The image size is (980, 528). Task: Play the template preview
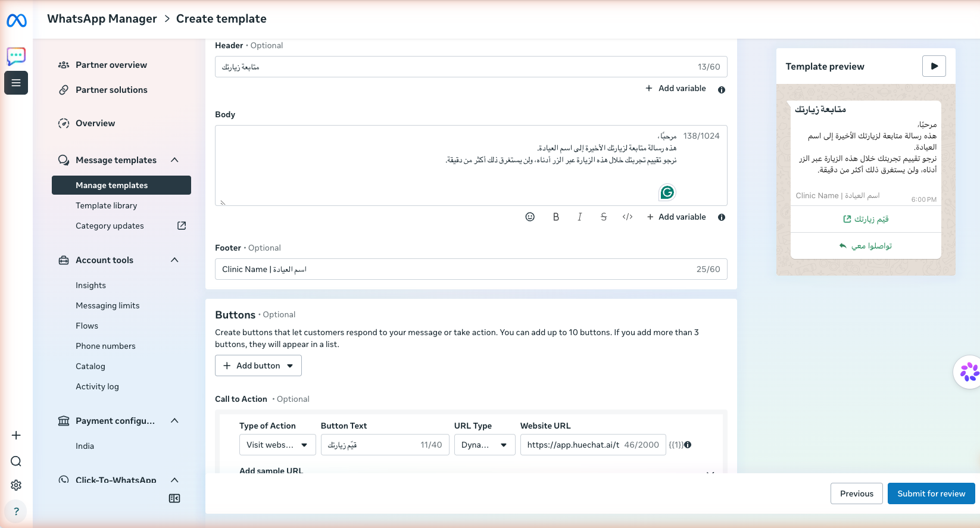[x=934, y=66]
